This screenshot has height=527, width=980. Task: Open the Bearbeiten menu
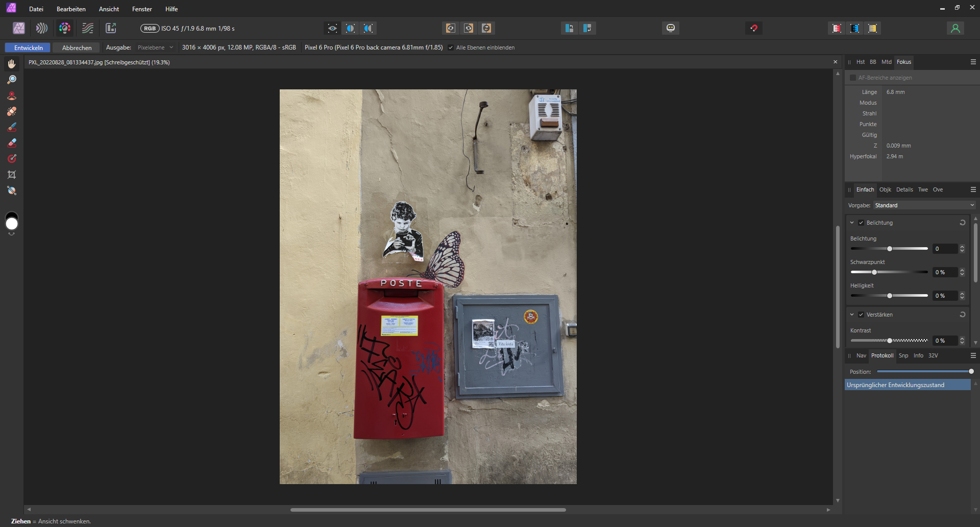point(71,9)
